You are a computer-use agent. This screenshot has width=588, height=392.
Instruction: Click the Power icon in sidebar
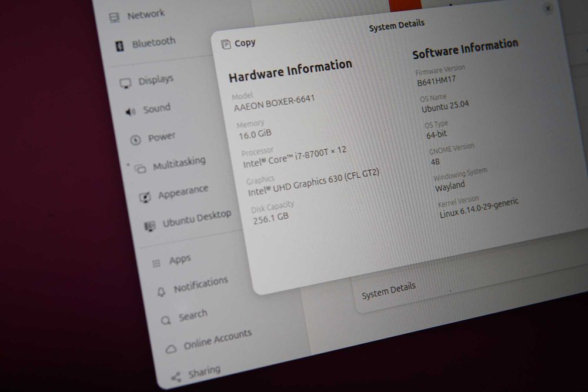pyautogui.click(x=135, y=140)
